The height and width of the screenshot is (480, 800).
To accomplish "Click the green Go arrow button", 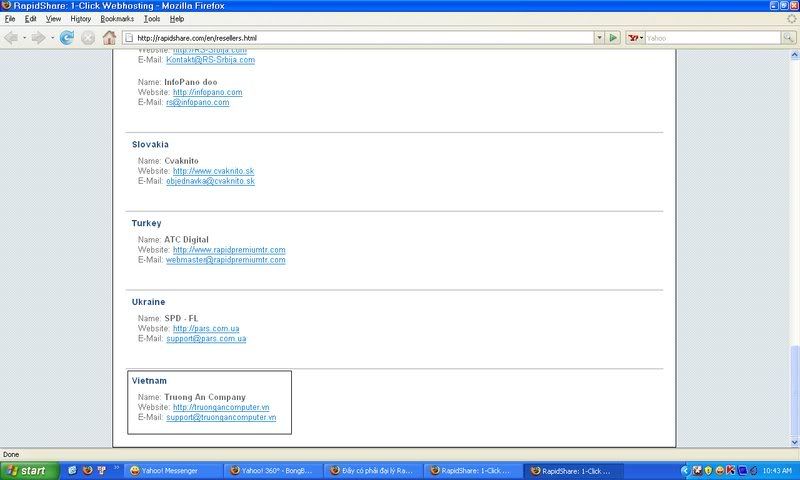I will pos(613,38).
